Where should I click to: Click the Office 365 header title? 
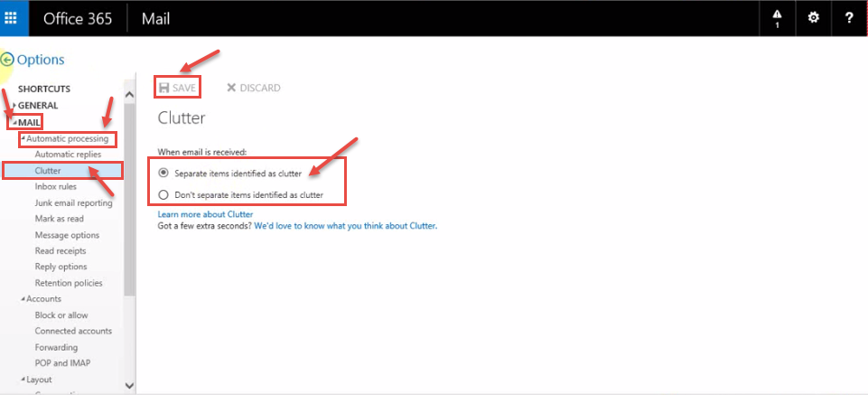pyautogui.click(x=78, y=18)
